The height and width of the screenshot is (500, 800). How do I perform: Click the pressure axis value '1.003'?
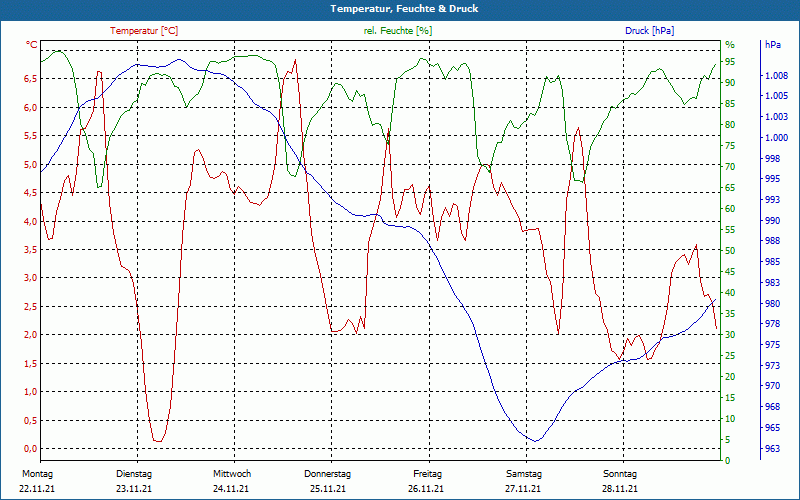[777, 117]
